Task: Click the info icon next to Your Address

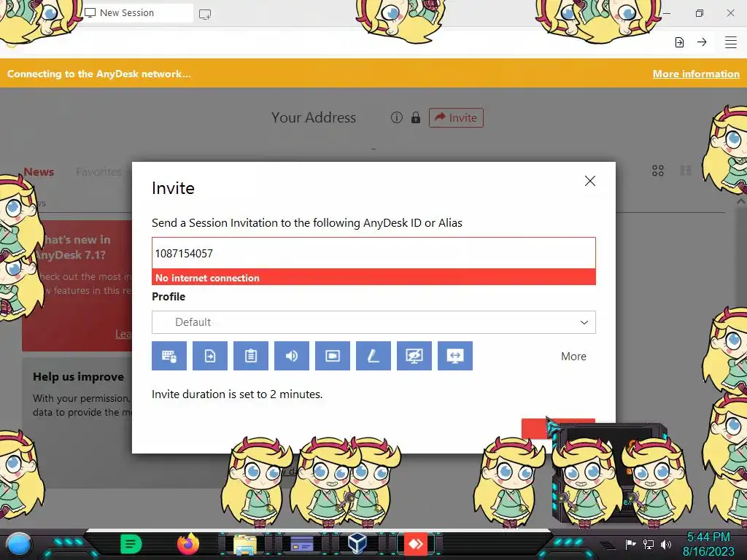Action: tap(396, 117)
